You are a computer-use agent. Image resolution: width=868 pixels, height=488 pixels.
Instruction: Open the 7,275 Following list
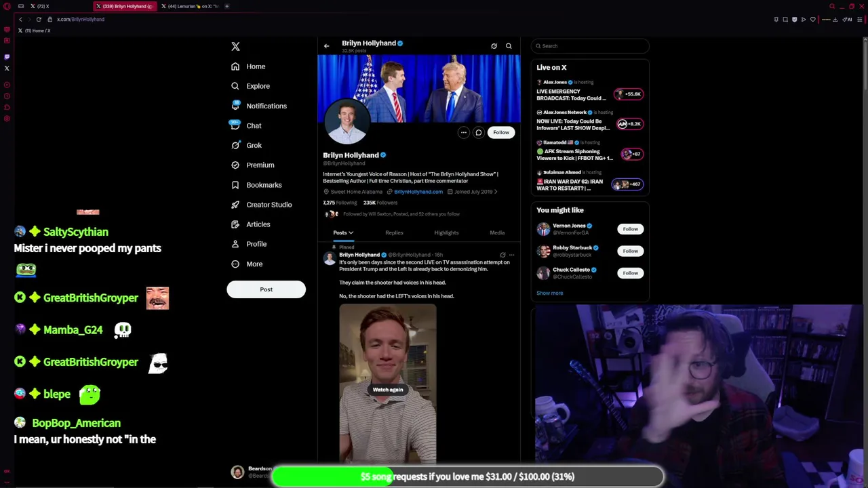click(x=339, y=203)
